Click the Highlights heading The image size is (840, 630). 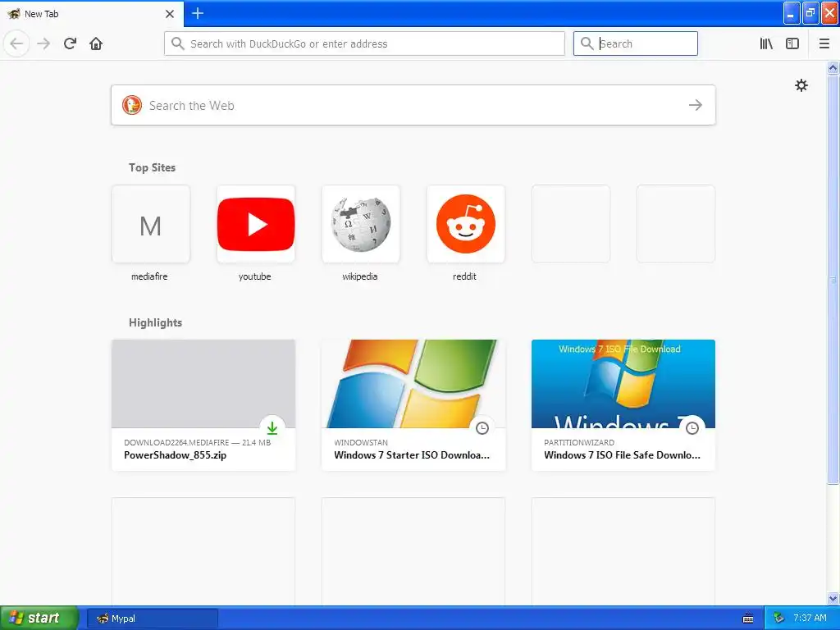tap(155, 322)
